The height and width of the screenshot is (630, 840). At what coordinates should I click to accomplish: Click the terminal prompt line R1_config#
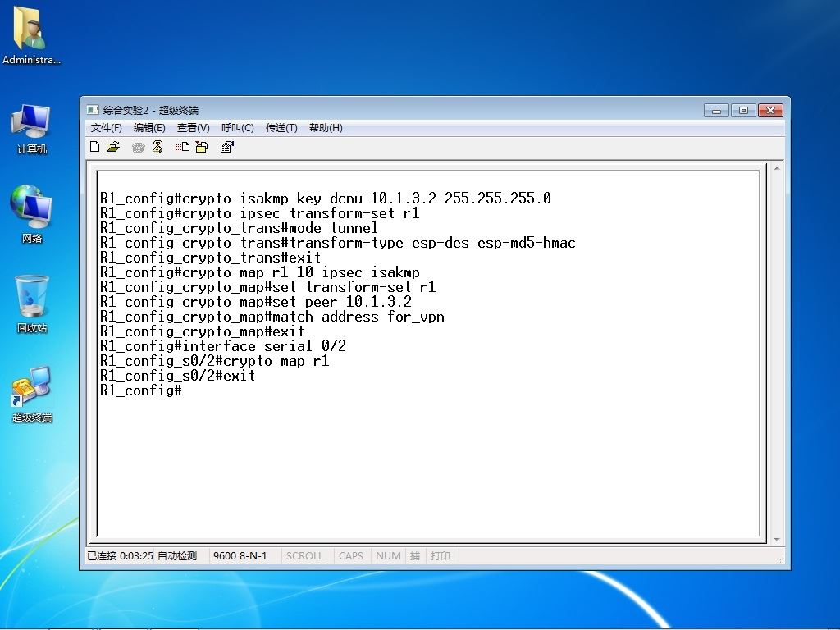pos(141,390)
